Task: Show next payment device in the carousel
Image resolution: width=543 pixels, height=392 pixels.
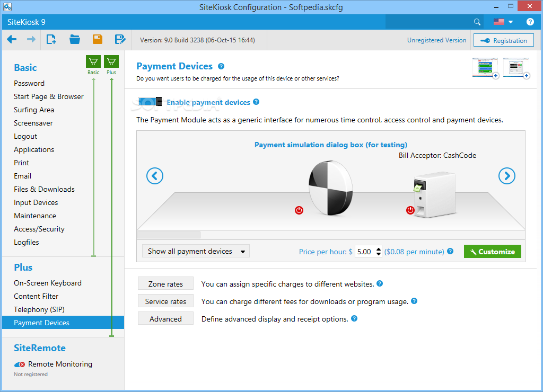Action: [506, 176]
